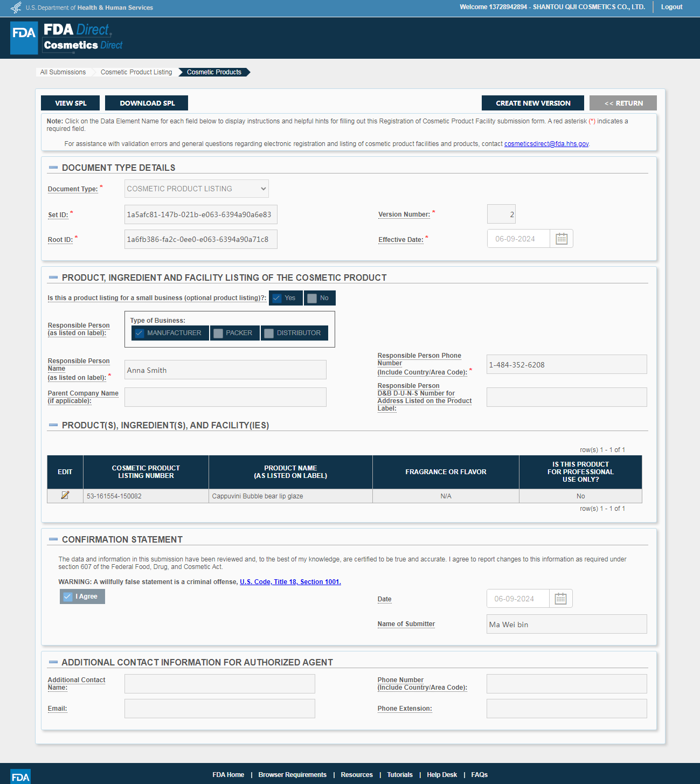
Task: Check the Packer business type option
Action: coord(218,333)
